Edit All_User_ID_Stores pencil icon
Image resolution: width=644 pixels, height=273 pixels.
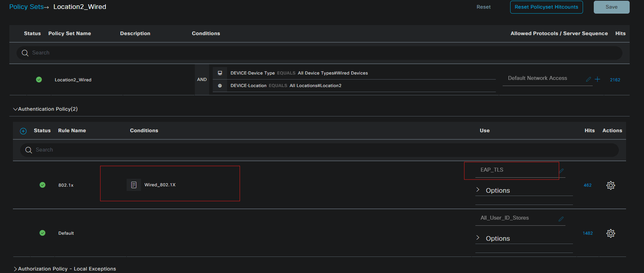[x=561, y=219]
